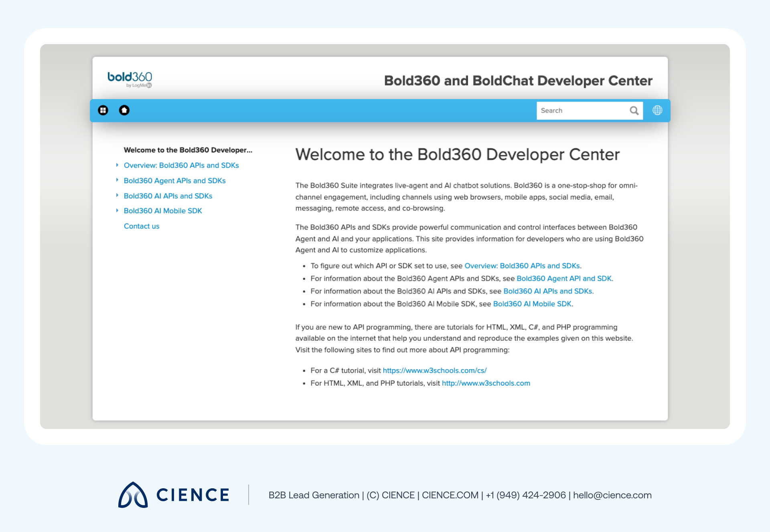
Task: Click the 'by LogMeIn' badge under the logo
Action: pyautogui.click(x=138, y=86)
